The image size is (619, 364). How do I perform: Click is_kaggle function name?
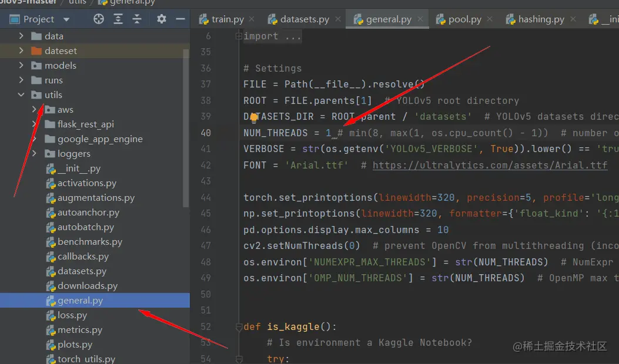[x=293, y=327]
